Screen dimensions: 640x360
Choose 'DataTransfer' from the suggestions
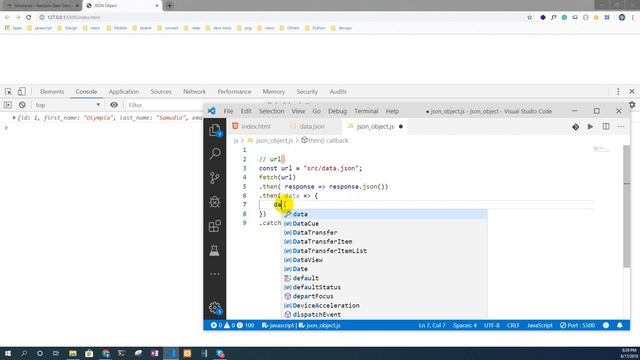coord(385,233)
